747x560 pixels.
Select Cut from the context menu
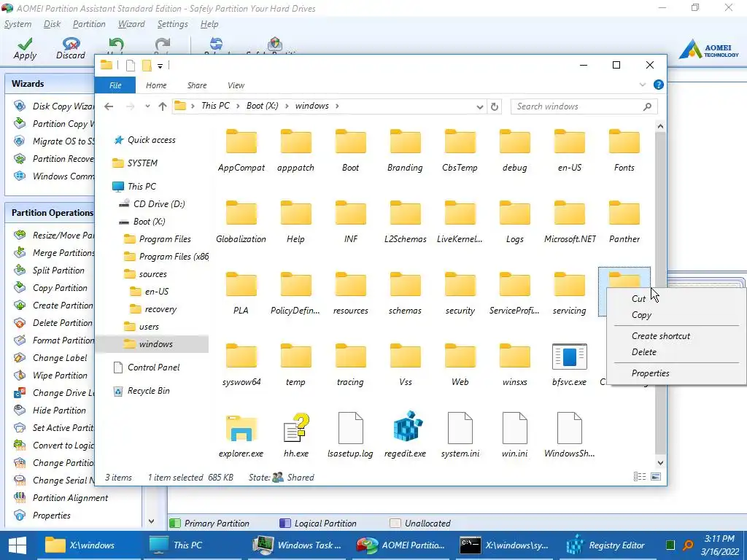638,298
